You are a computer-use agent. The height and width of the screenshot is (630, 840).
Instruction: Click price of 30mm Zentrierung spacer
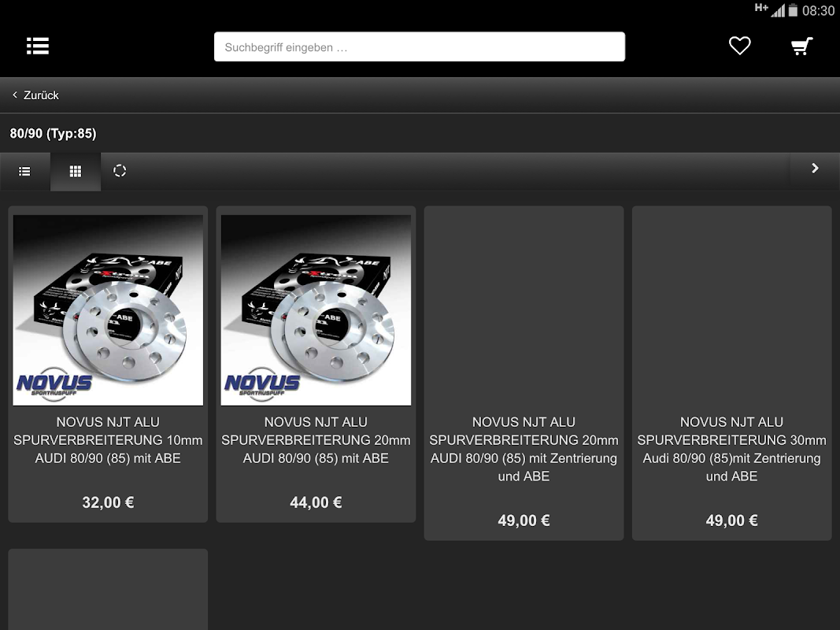pyautogui.click(x=732, y=521)
